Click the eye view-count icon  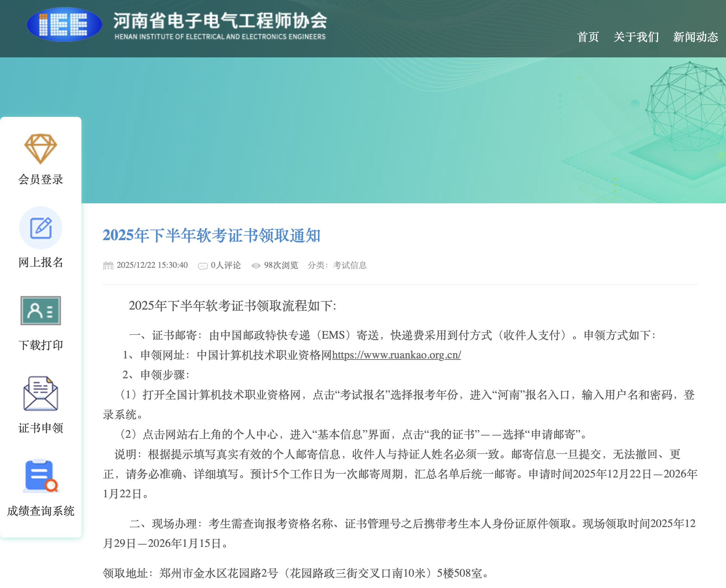(x=256, y=266)
